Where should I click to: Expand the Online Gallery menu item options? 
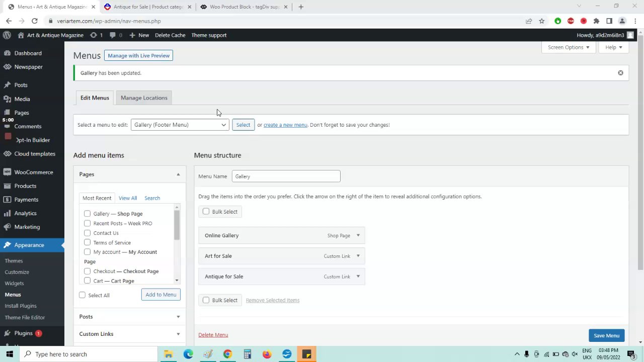pos(358,235)
